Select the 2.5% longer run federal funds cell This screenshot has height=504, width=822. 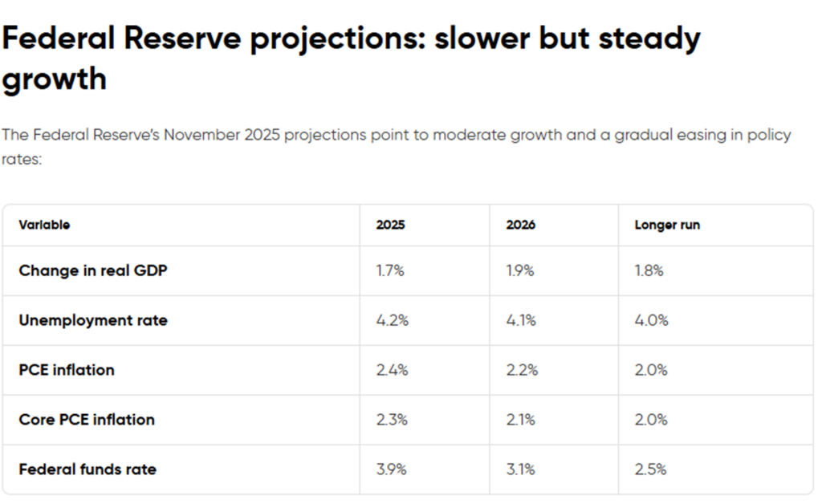click(650, 469)
